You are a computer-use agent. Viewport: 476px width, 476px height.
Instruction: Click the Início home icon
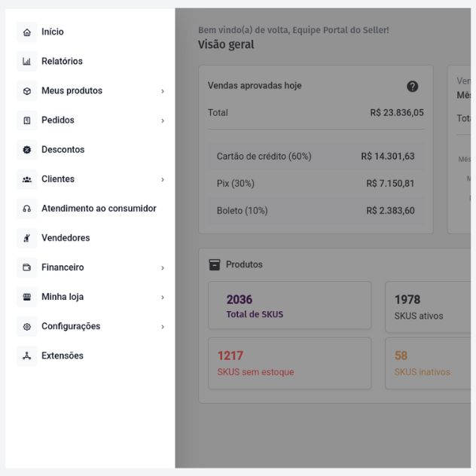click(27, 32)
